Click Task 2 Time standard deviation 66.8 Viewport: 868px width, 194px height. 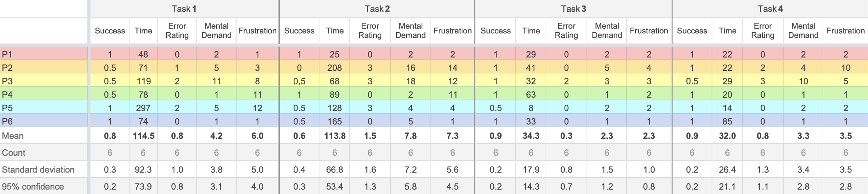[x=334, y=169]
